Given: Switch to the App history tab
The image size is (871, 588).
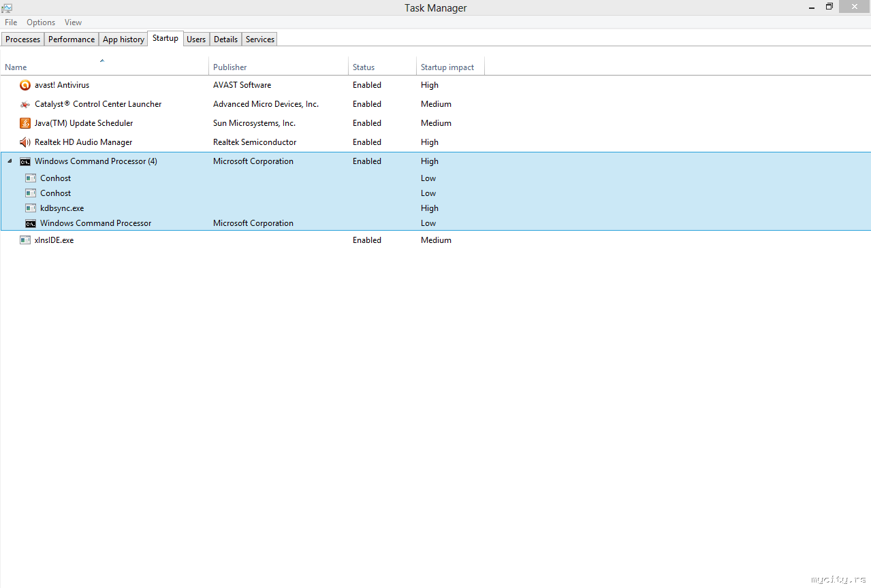Looking at the screenshot, I should pos(123,39).
